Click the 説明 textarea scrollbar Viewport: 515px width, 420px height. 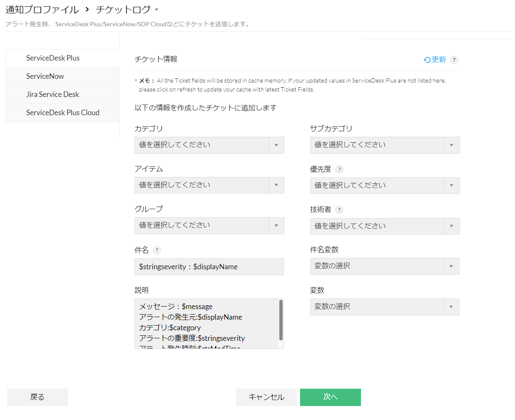(x=281, y=320)
